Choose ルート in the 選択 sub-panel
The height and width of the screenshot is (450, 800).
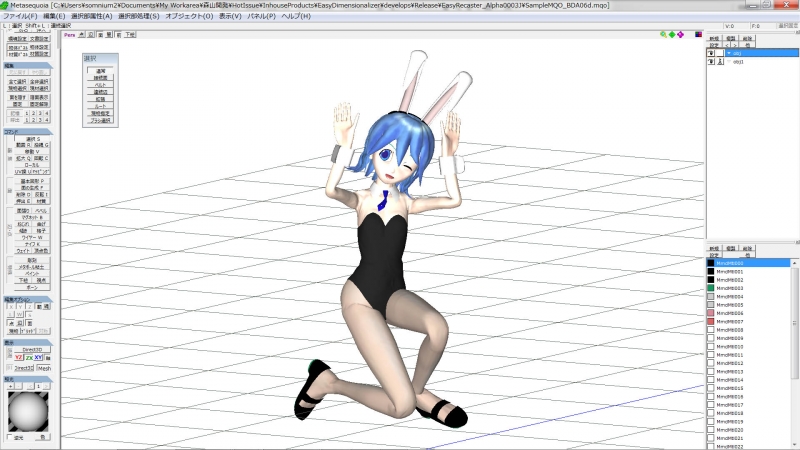(101, 106)
